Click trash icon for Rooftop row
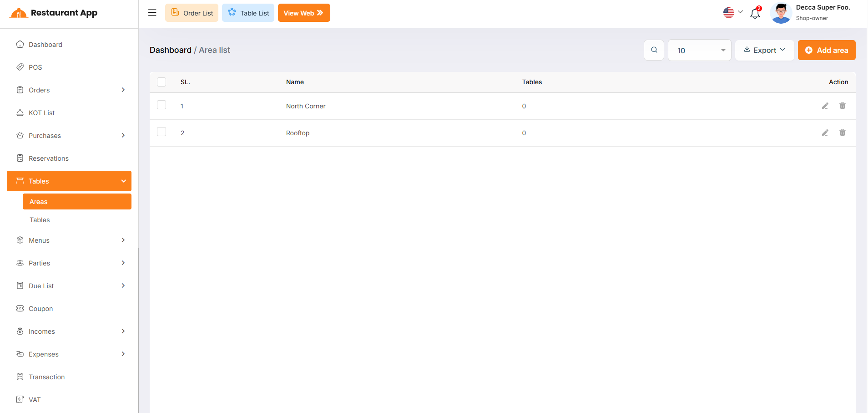868x413 pixels. click(843, 133)
